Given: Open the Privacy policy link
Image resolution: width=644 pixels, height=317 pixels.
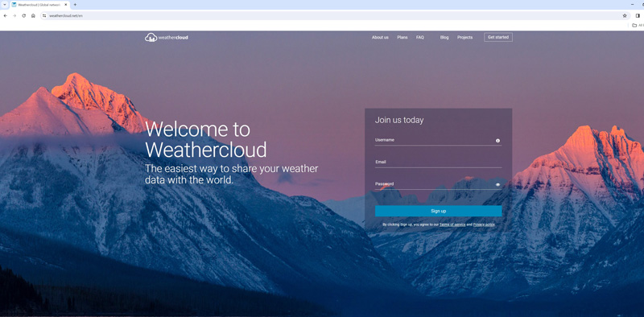Looking at the screenshot, I should (484, 224).
